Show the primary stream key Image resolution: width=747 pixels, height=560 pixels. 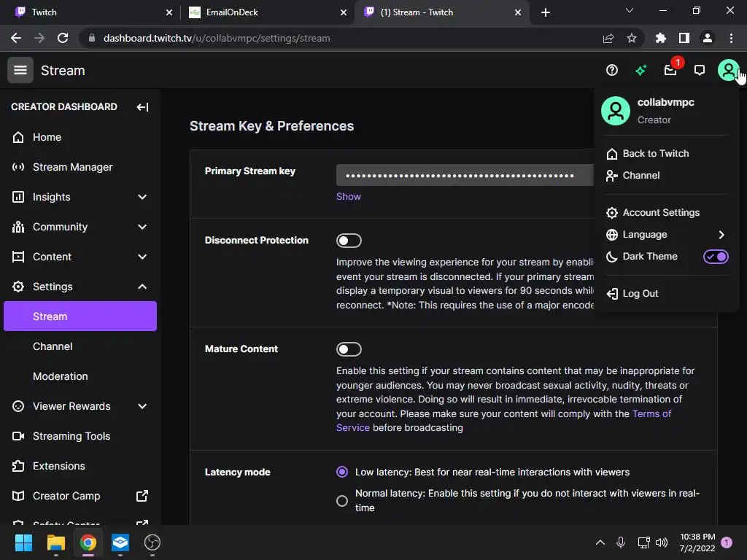tap(348, 197)
